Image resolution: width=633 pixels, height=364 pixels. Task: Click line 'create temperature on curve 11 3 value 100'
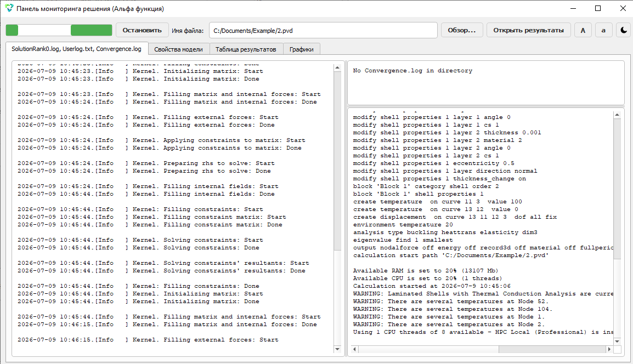click(438, 201)
